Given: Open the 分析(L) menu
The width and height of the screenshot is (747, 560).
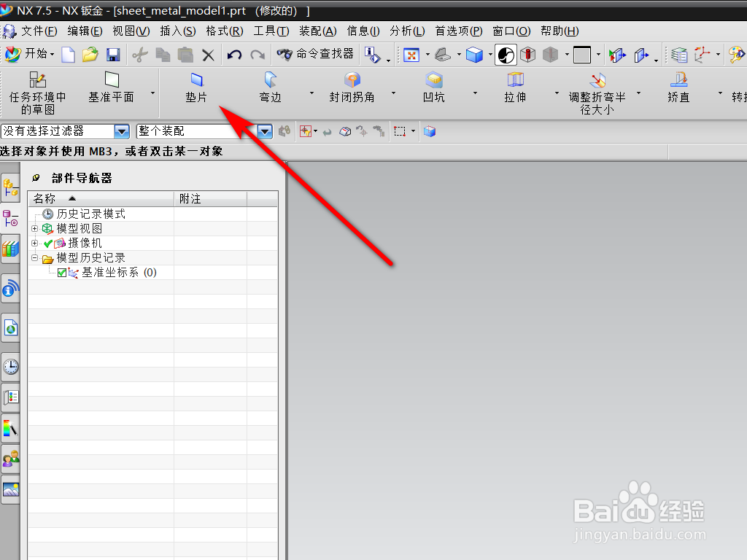Looking at the screenshot, I should [407, 31].
